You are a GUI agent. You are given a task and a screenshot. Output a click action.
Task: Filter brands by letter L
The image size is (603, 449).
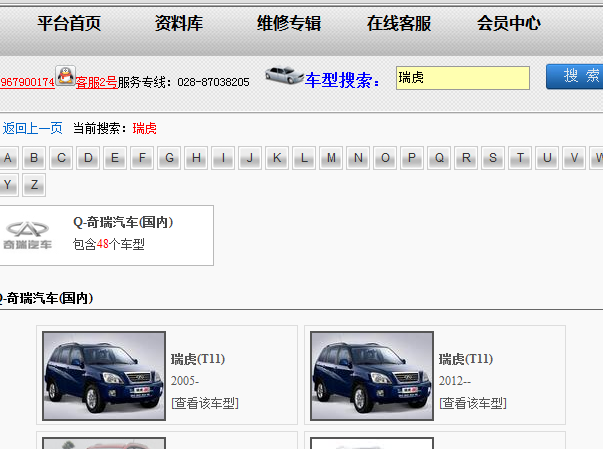click(304, 158)
